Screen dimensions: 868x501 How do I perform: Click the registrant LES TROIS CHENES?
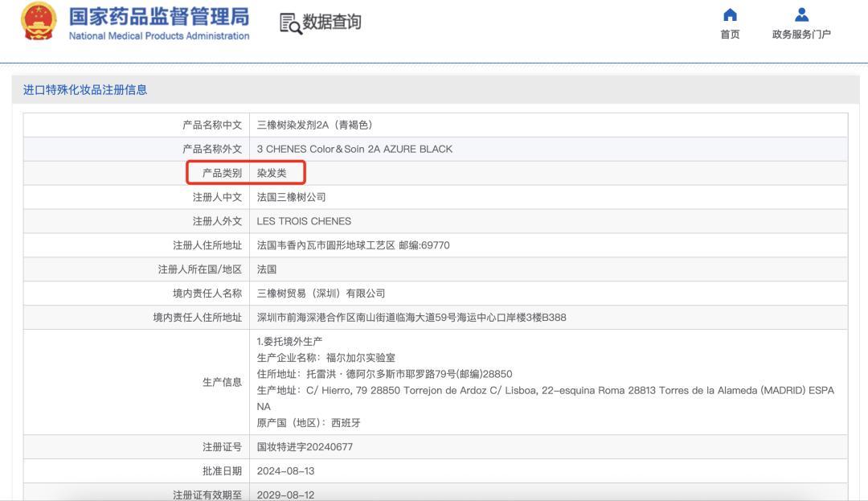(304, 221)
